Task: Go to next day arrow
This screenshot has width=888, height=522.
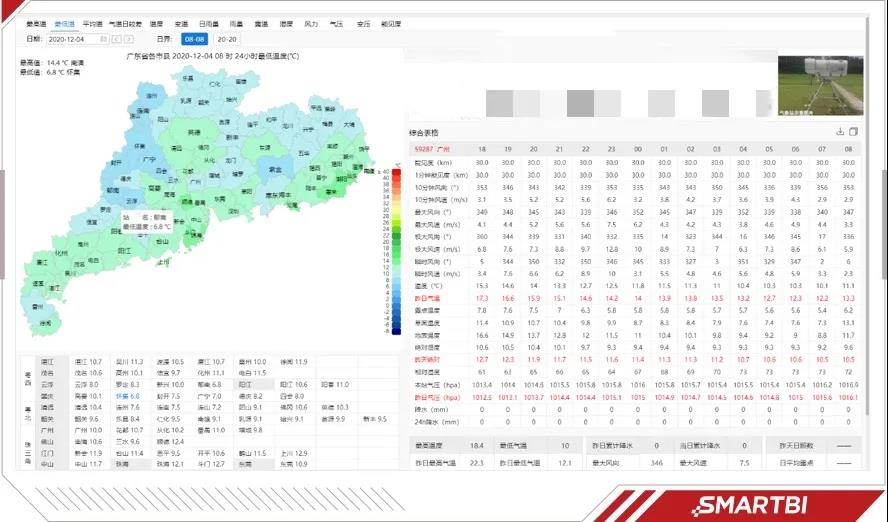Action: [x=129, y=39]
